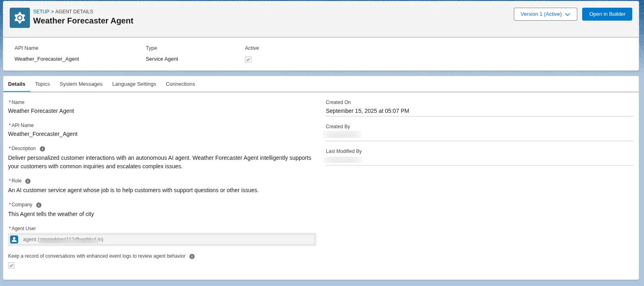Go to the Language Settings tab
644x286 pixels.
(x=134, y=84)
